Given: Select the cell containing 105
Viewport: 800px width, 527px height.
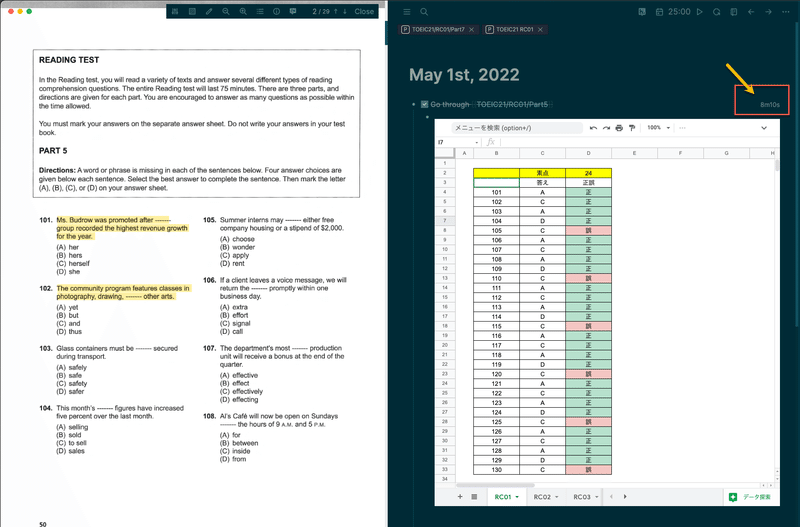Looking at the screenshot, I should coord(496,231).
